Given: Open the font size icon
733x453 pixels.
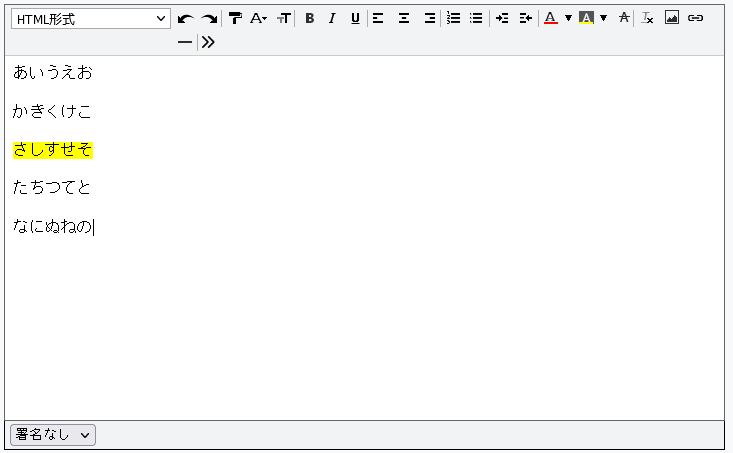Looking at the screenshot, I should [x=284, y=18].
